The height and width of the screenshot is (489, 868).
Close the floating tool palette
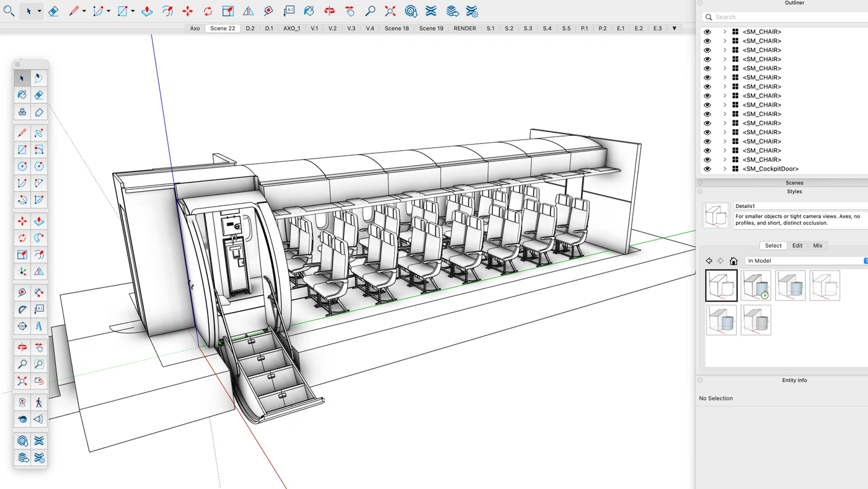18,65
